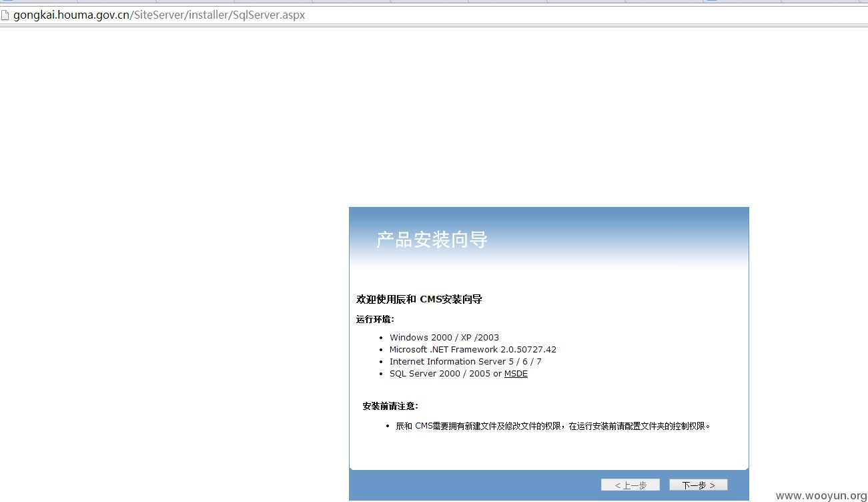Click the Windows 2000 / XP /2003 line
Viewport: 868px width, 502px height.
pos(444,338)
